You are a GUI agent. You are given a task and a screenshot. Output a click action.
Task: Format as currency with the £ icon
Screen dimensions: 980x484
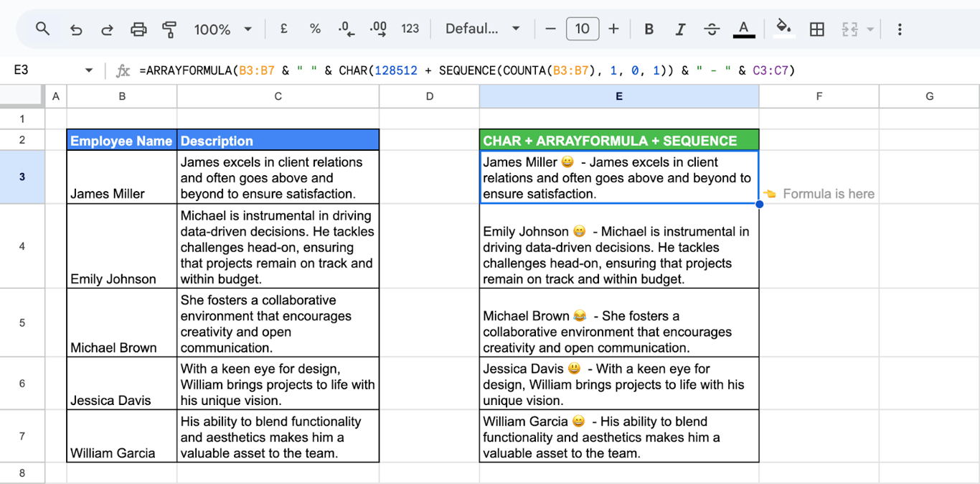283,29
